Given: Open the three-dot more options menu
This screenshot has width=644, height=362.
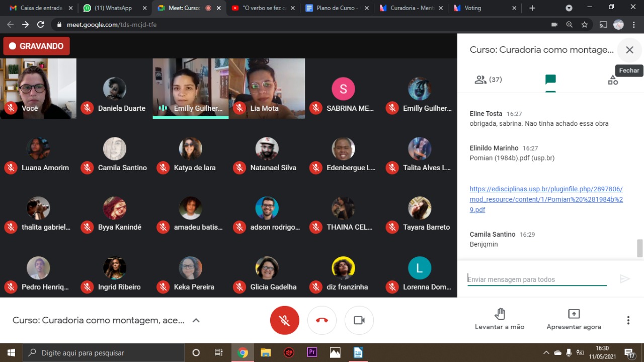Looking at the screenshot, I should [x=628, y=320].
